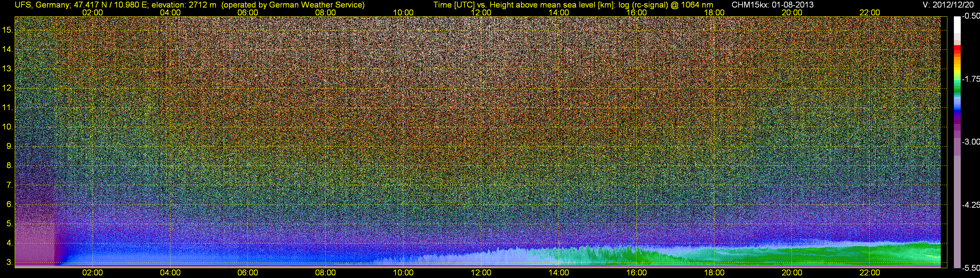Click the '16:00' label on the bottom time axis

[636, 273]
